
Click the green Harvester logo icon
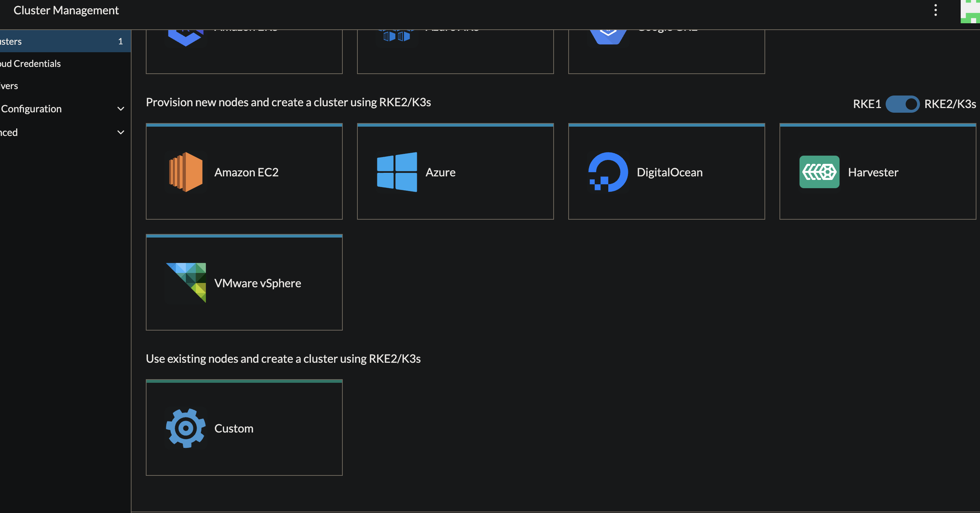pyautogui.click(x=819, y=172)
